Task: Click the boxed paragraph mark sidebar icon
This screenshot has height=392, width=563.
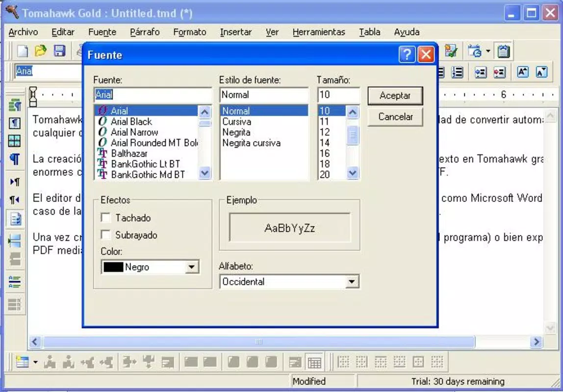Action: click(15, 123)
